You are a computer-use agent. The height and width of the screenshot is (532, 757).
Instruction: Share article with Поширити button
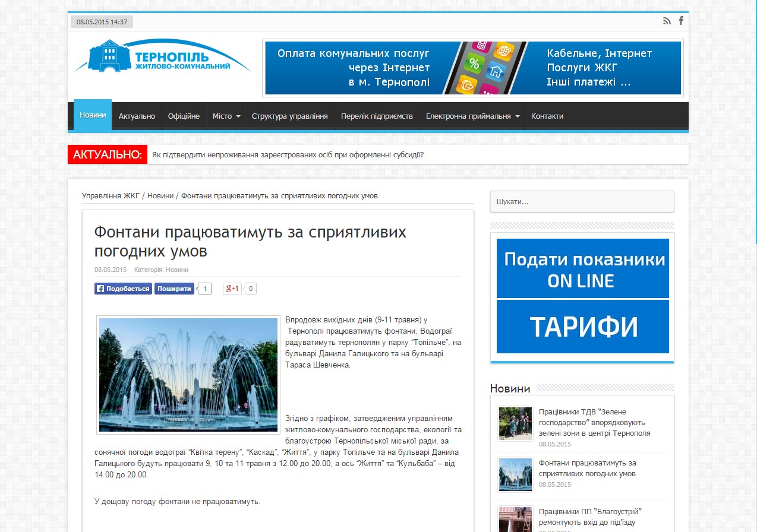tap(174, 289)
